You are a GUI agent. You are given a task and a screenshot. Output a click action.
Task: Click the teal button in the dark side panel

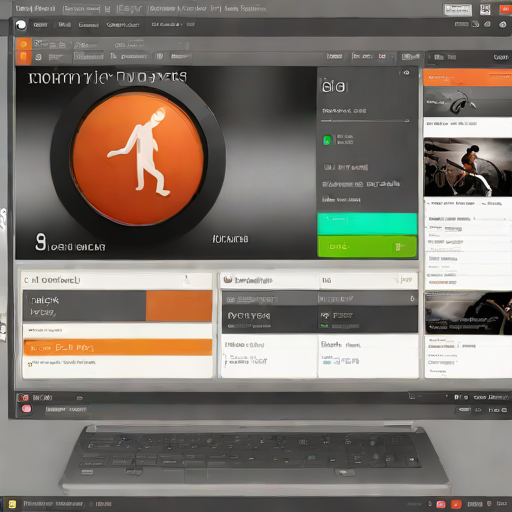pos(367,224)
